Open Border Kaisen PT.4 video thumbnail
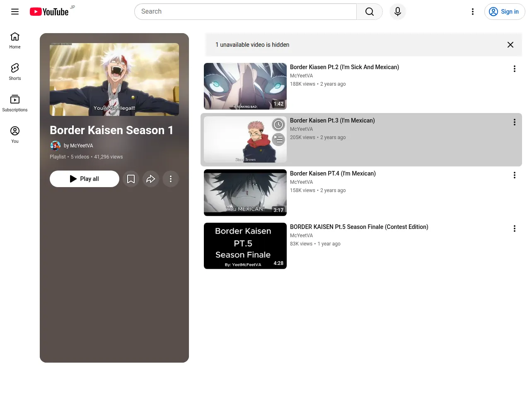This screenshot has height=409, width=532. click(x=245, y=193)
